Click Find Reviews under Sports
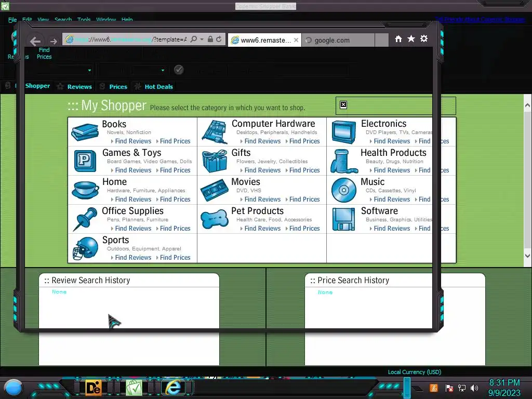The height and width of the screenshot is (399, 532). point(133,258)
